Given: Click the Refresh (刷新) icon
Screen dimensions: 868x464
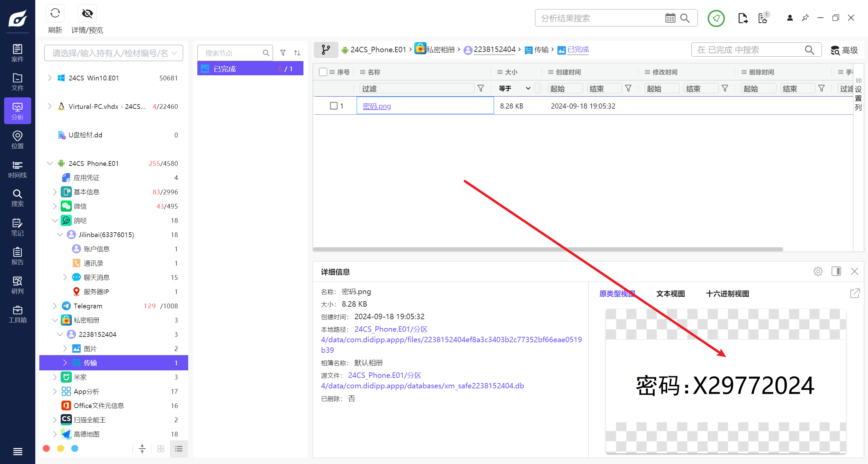Looking at the screenshot, I should [55, 14].
